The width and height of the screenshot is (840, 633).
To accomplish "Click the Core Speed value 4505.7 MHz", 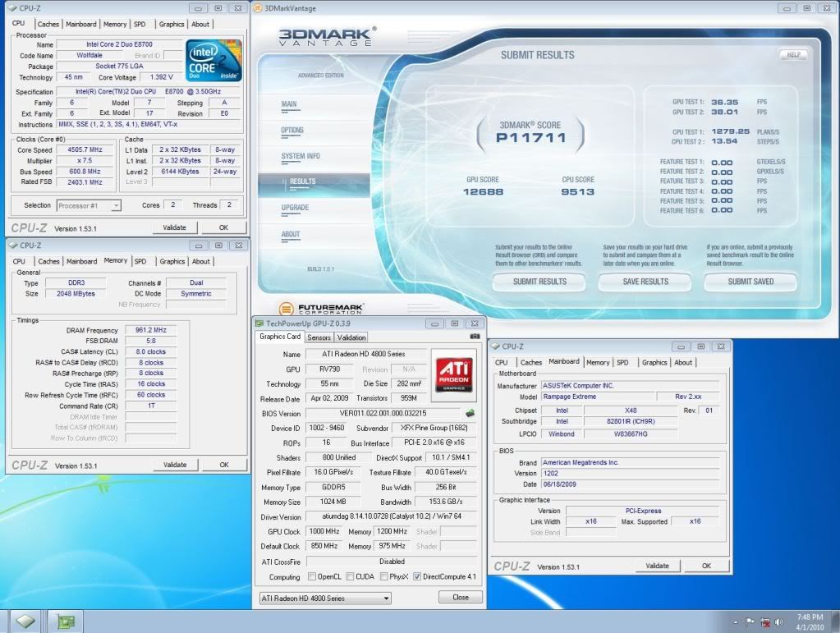I will point(85,150).
